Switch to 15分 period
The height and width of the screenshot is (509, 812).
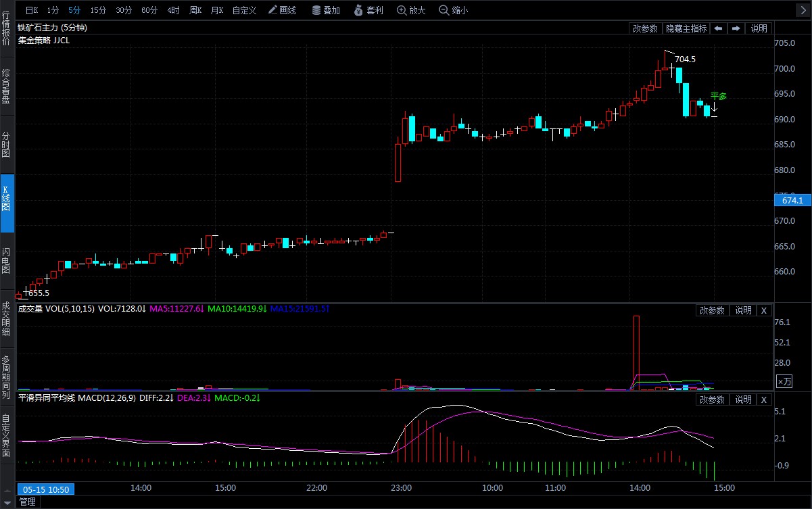pyautogui.click(x=98, y=10)
